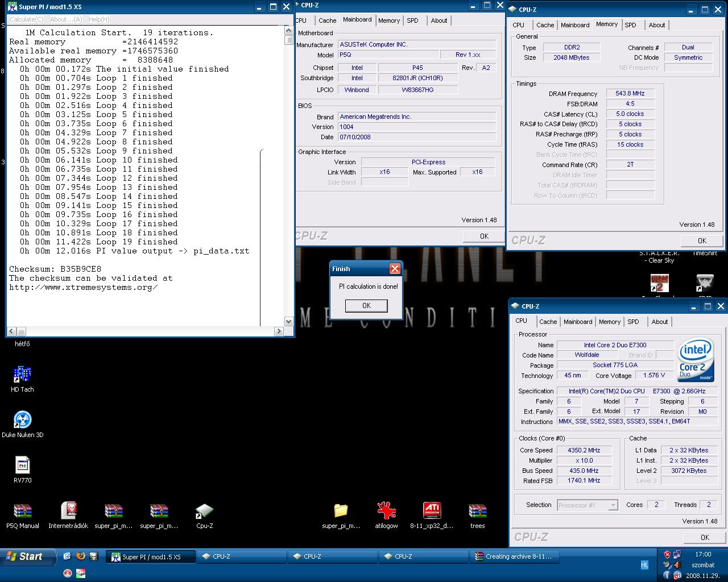Switch to Creating archive 8-11 taskbar button

515,557
